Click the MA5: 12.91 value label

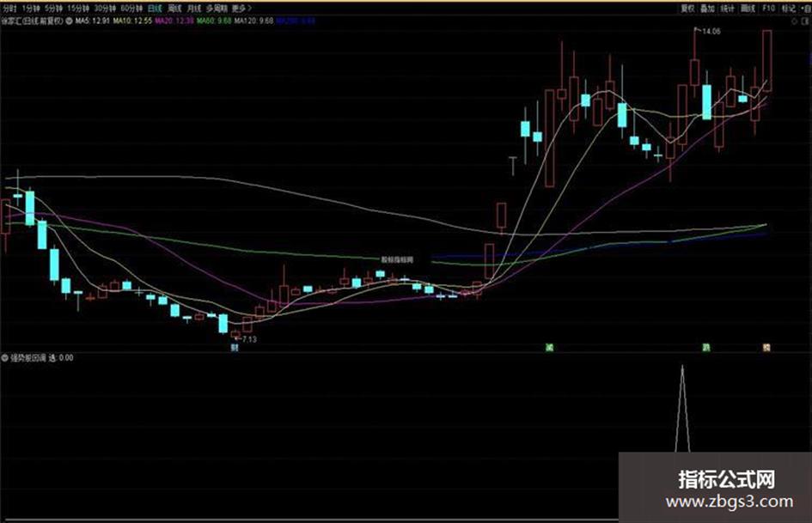93,21
